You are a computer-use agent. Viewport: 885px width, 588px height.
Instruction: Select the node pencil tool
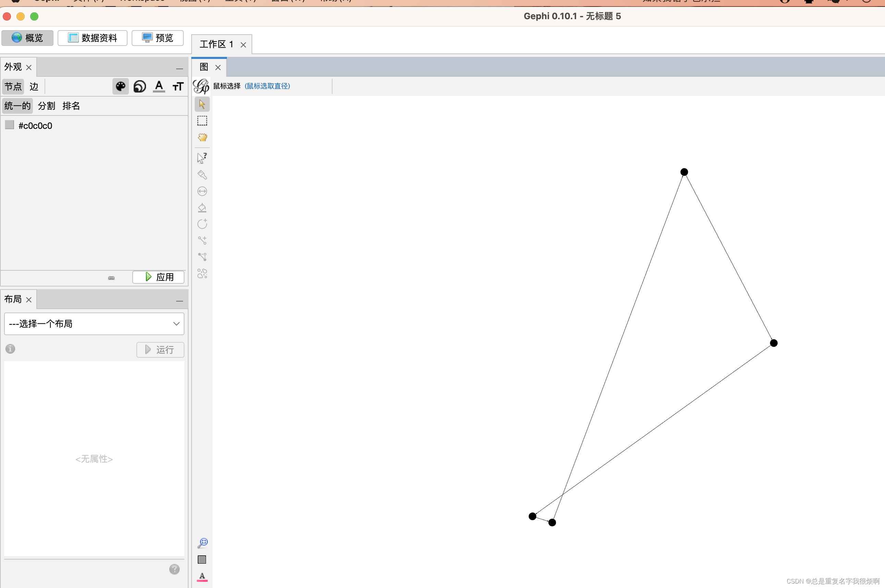202,224
